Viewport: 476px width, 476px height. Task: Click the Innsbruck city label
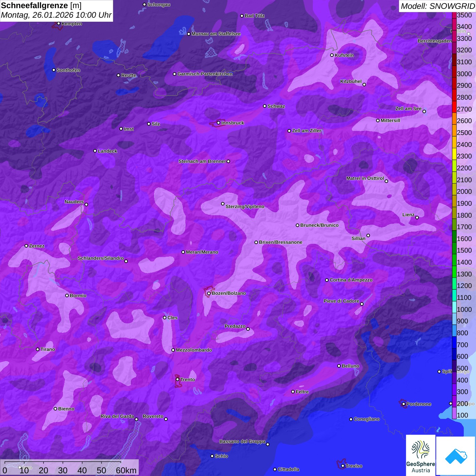pos(233,123)
